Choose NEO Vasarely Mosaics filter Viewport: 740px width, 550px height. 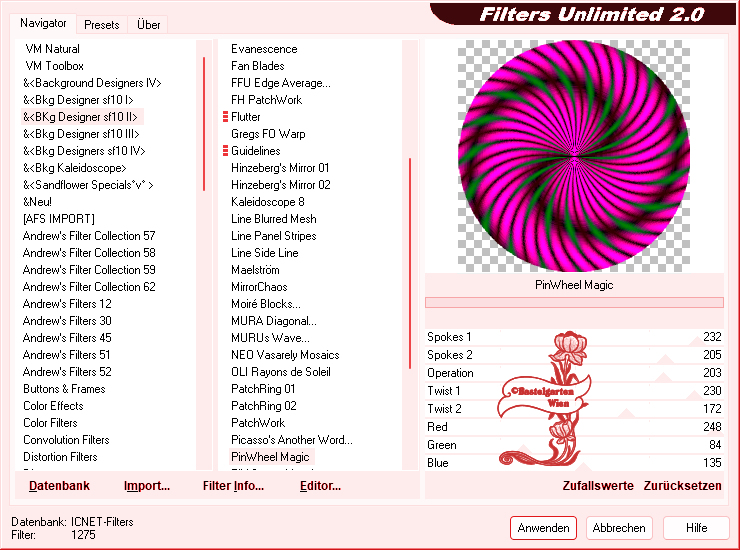[285, 355]
